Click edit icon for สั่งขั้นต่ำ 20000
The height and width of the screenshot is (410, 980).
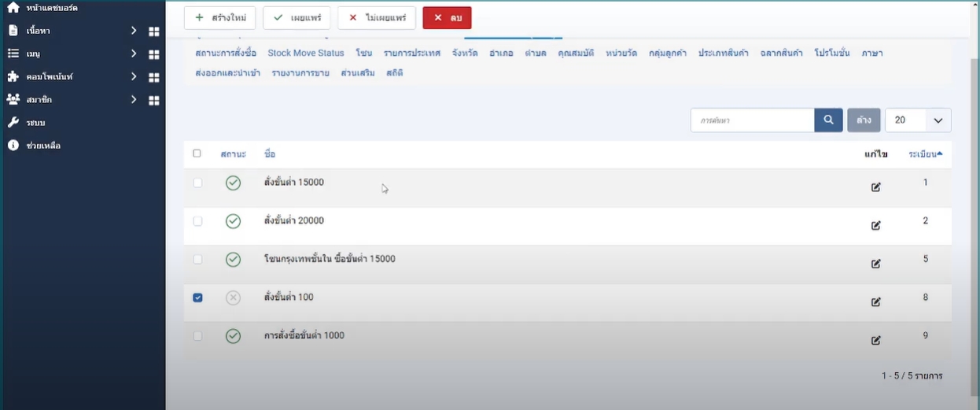point(875,226)
